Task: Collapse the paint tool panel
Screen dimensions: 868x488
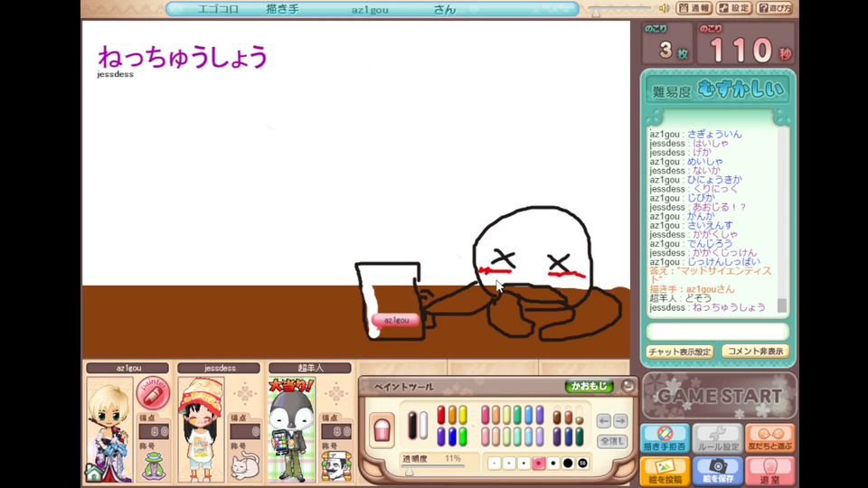Action: click(627, 386)
